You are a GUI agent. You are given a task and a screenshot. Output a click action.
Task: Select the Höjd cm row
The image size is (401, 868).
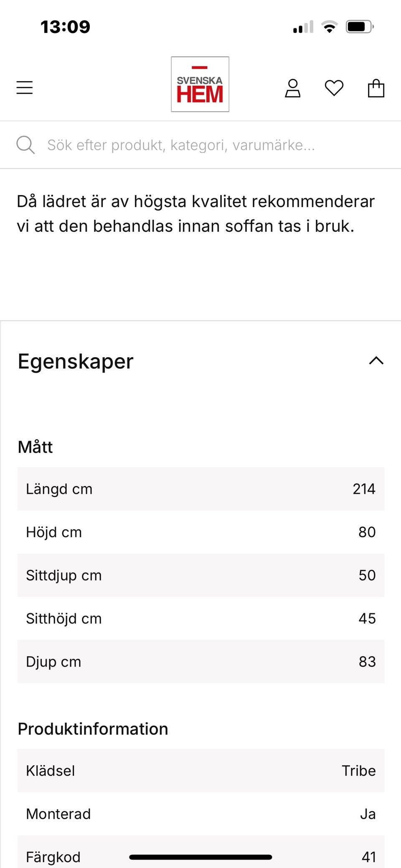click(x=200, y=532)
